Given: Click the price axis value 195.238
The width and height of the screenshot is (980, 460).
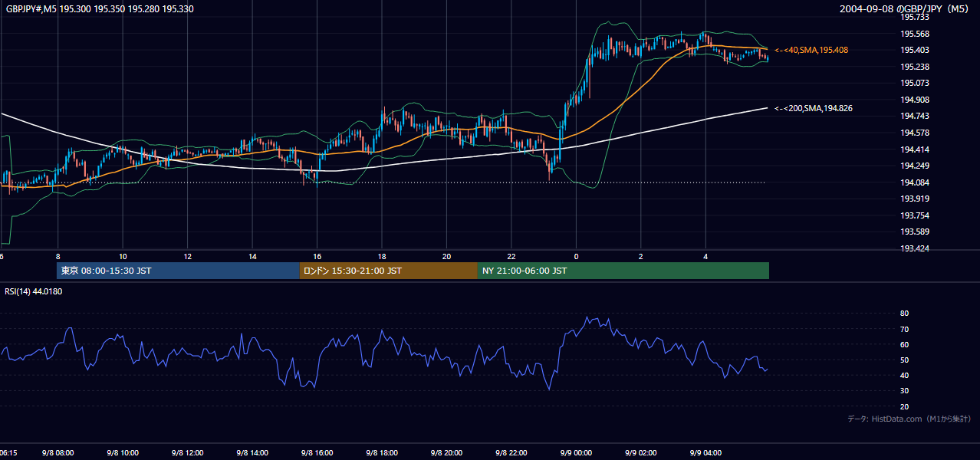Looking at the screenshot, I should (914, 67).
